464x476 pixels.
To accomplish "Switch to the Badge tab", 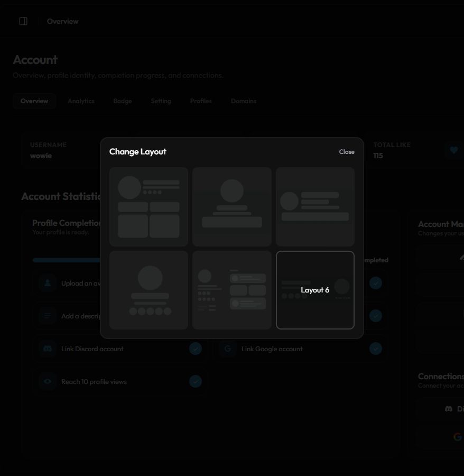I will point(123,101).
